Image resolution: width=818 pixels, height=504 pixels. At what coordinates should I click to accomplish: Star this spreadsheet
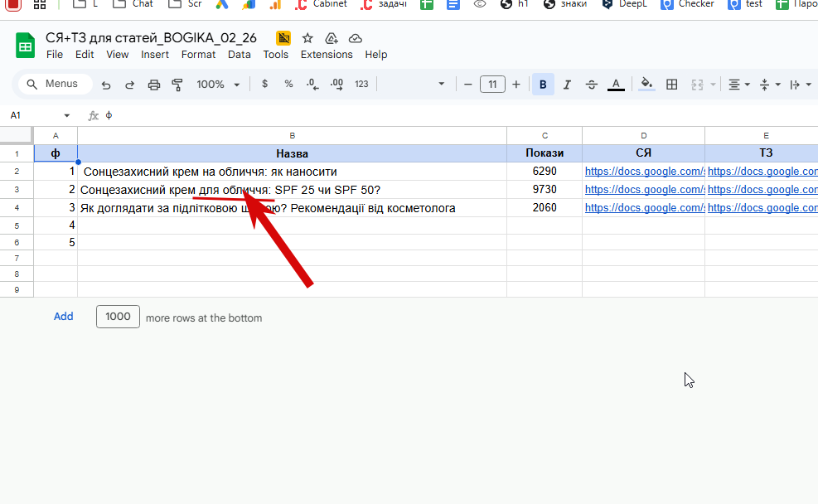pos(307,38)
